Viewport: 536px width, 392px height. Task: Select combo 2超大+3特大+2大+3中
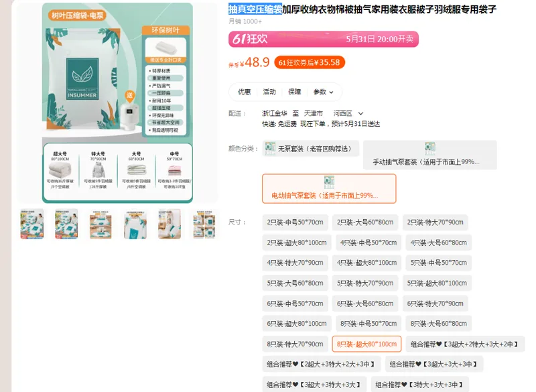tap(322, 365)
